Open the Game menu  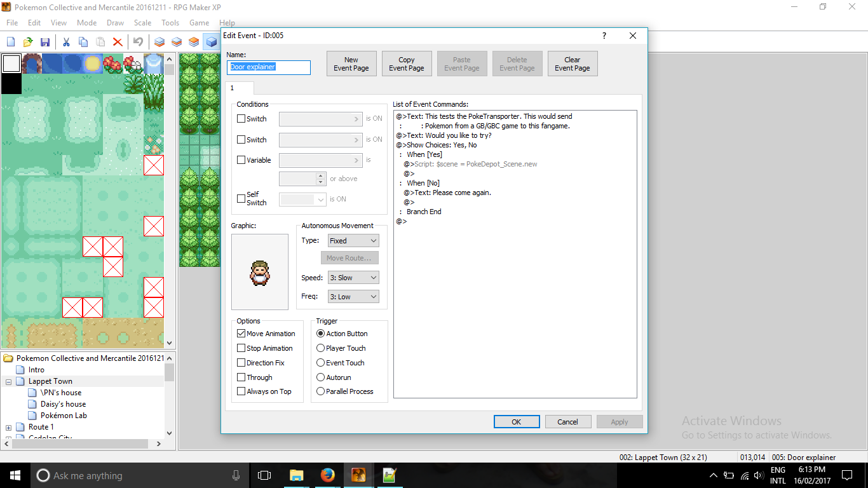point(200,23)
